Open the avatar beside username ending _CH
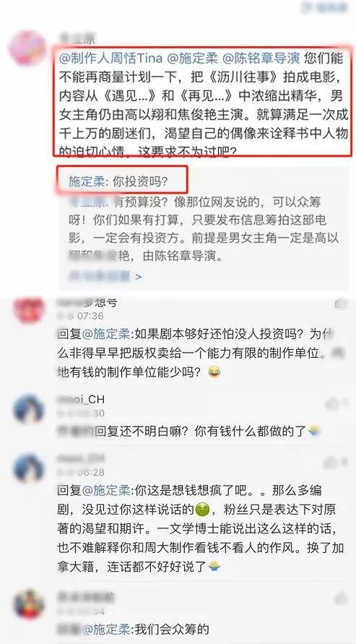The height and width of the screenshot is (644, 356). [x=29, y=409]
